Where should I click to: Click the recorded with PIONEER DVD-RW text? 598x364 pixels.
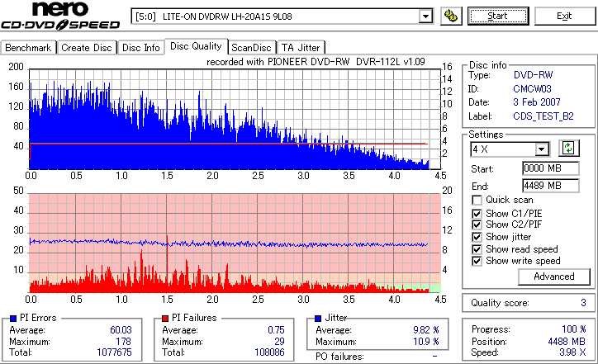(316, 62)
